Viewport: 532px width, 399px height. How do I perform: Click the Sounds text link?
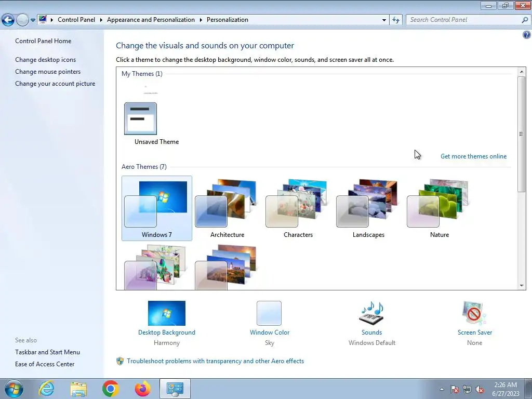[x=371, y=332]
